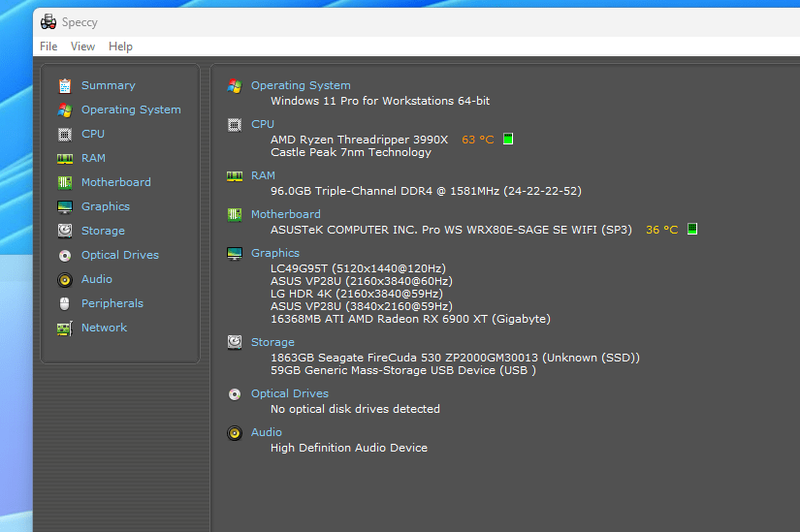
Task: Click the AMD Radeon RX 6900 XT entry
Action: coord(411,320)
